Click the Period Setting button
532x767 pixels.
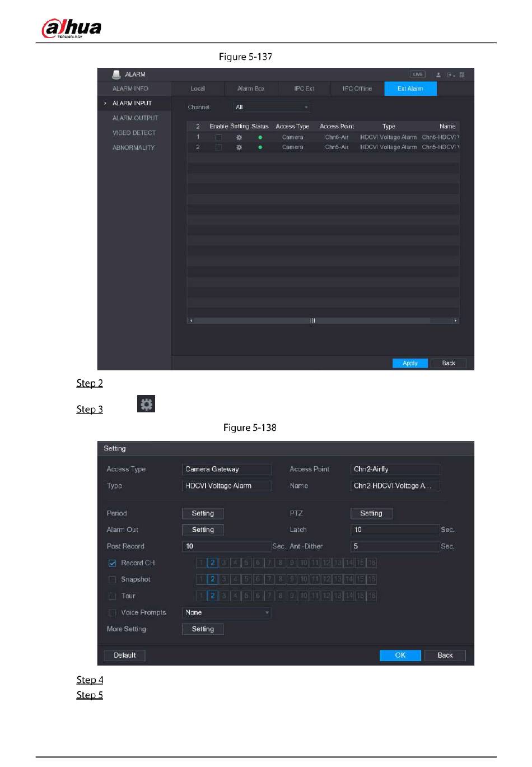click(x=203, y=513)
